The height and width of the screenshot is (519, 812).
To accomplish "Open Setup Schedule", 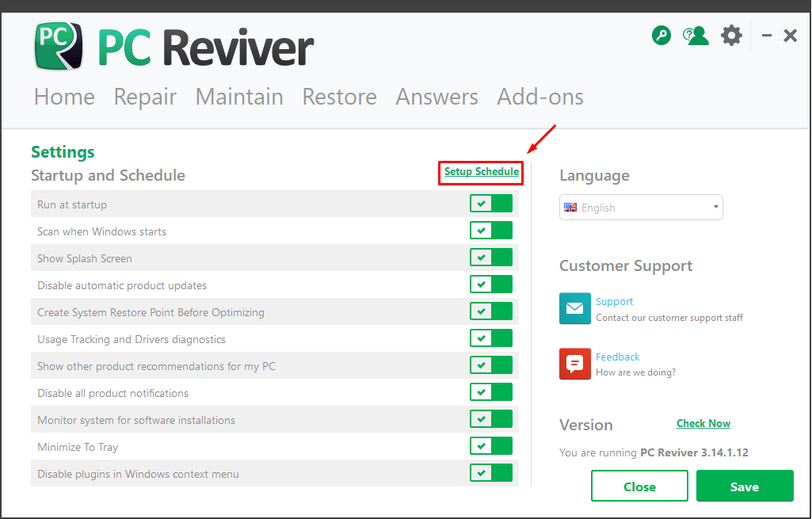I will click(x=481, y=173).
